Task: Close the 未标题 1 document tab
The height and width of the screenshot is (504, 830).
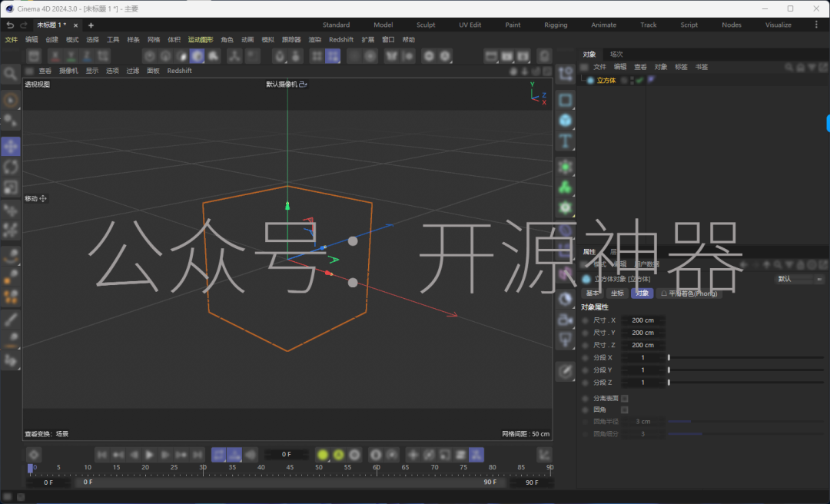Action: click(75, 25)
